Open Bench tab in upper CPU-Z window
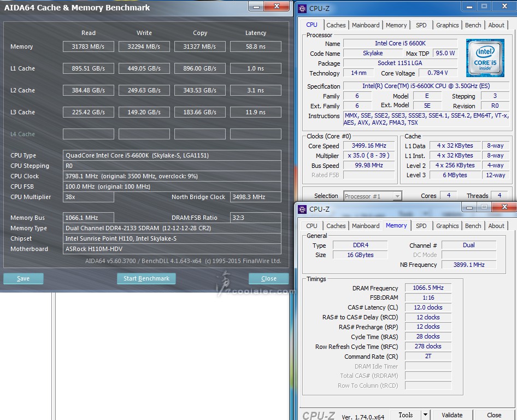This screenshot has width=517, height=420. tap(473, 25)
